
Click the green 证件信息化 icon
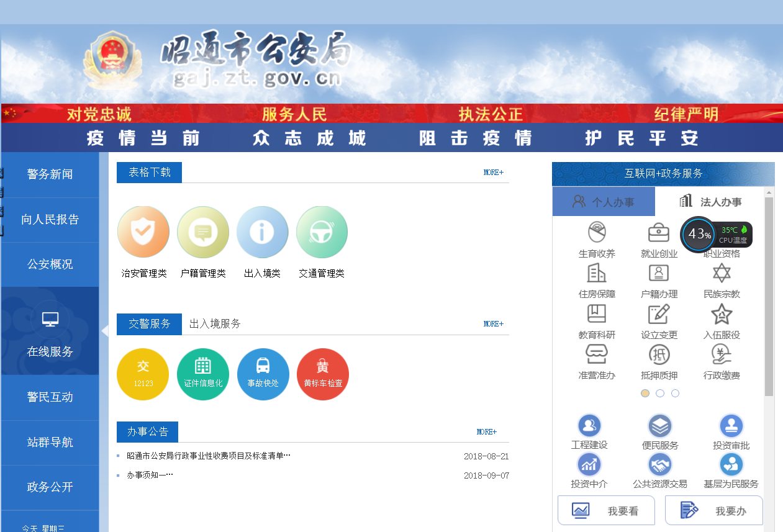coord(203,374)
